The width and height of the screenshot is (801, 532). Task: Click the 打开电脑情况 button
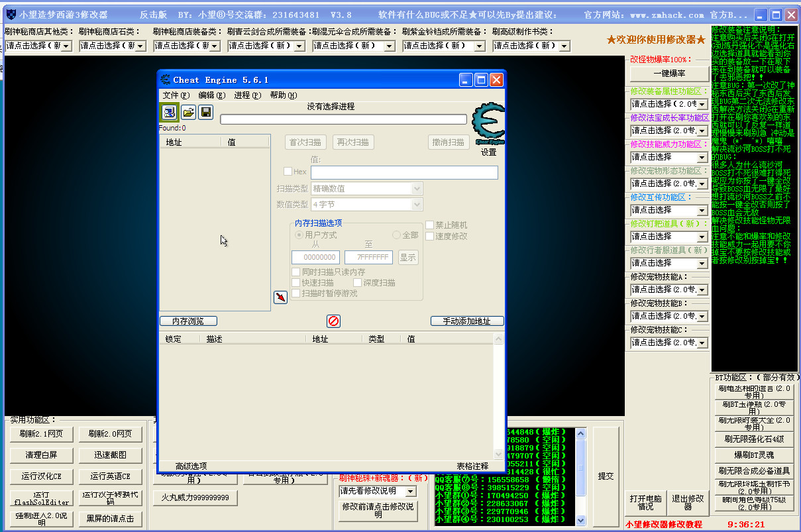(x=645, y=503)
